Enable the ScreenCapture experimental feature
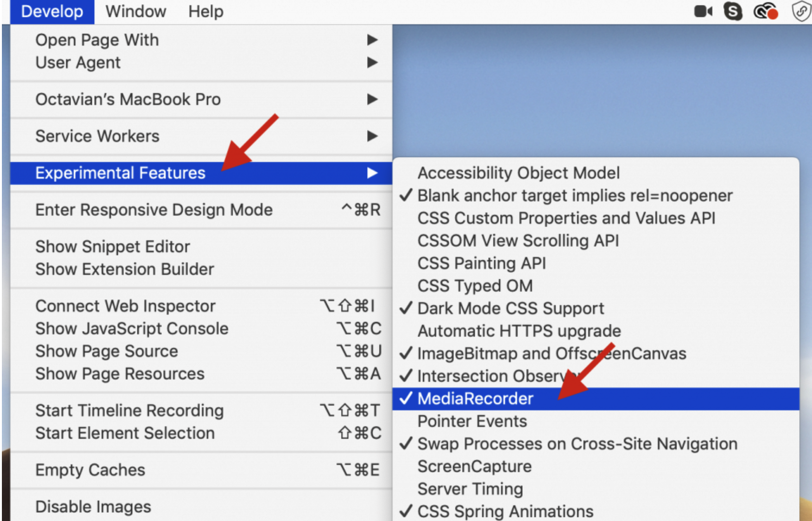Image resolution: width=812 pixels, height=521 pixels. (596, 466)
